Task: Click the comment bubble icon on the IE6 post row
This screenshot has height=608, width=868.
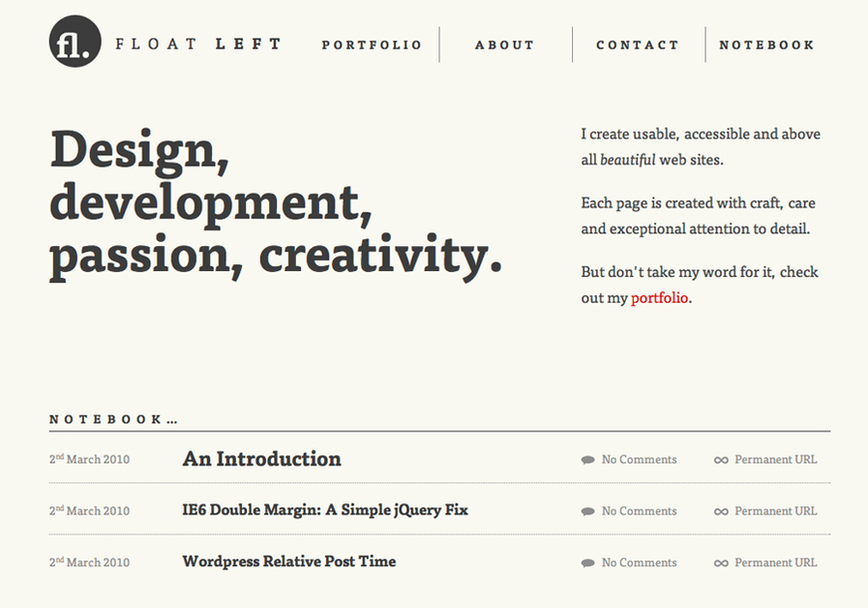Action: point(587,510)
